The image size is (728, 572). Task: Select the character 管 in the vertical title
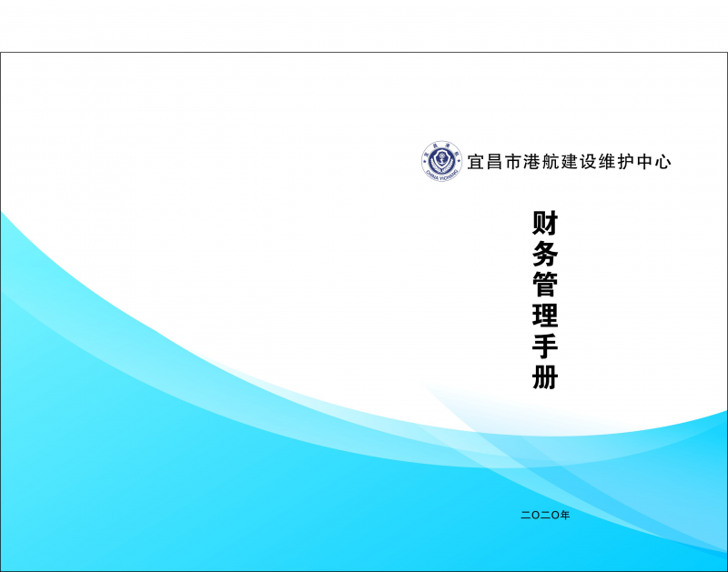coord(544,285)
